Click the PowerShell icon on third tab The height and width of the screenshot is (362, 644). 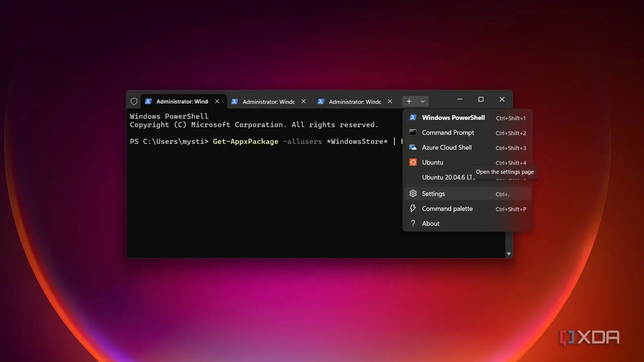tap(321, 102)
